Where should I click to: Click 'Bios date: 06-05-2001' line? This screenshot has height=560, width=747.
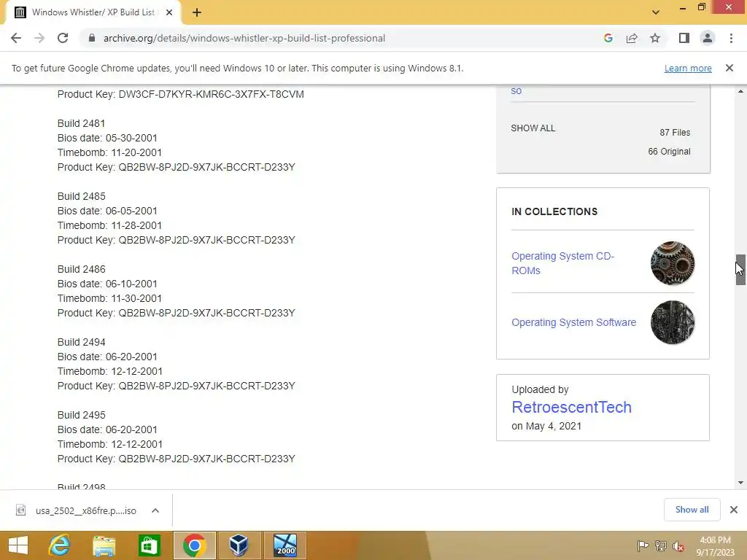pos(107,211)
